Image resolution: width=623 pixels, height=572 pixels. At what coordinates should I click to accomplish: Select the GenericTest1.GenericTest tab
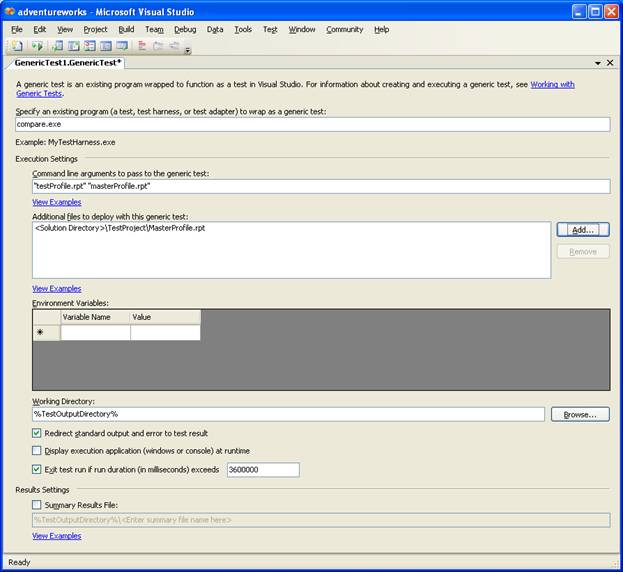pyautogui.click(x=68, y=63)
